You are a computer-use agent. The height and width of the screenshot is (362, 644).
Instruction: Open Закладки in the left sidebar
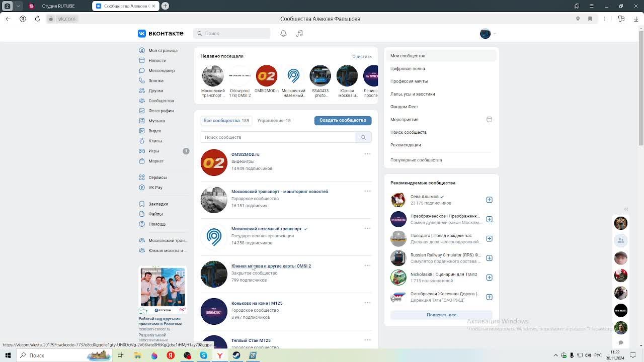tap(158, 204)
